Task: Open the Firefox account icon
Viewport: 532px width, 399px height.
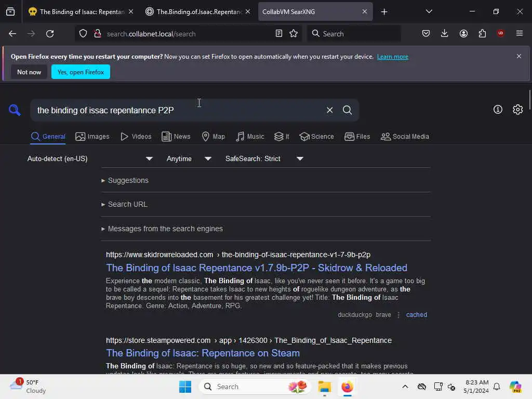Action: [463, 33]
